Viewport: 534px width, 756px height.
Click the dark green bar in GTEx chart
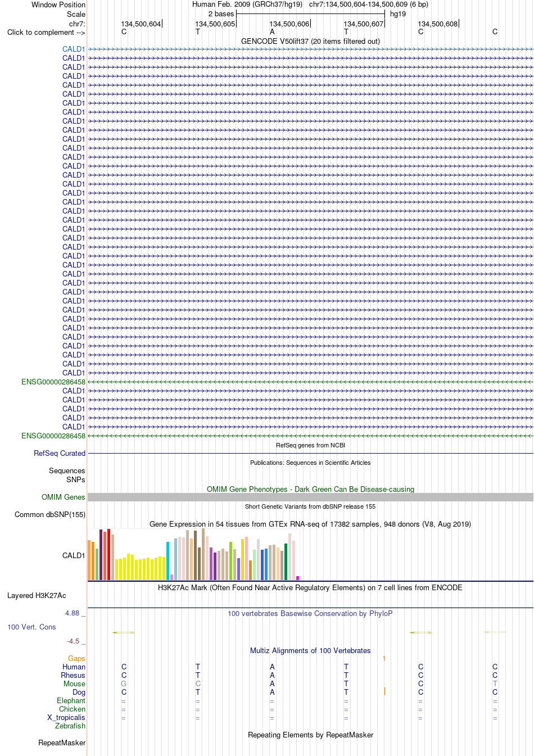point(286,562)
